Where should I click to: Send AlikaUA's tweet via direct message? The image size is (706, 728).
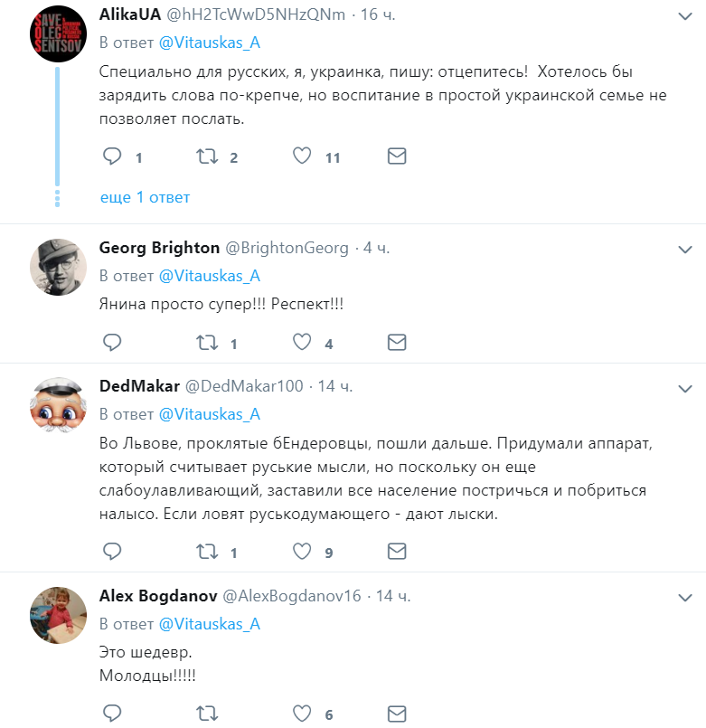[x=397, y=156]
